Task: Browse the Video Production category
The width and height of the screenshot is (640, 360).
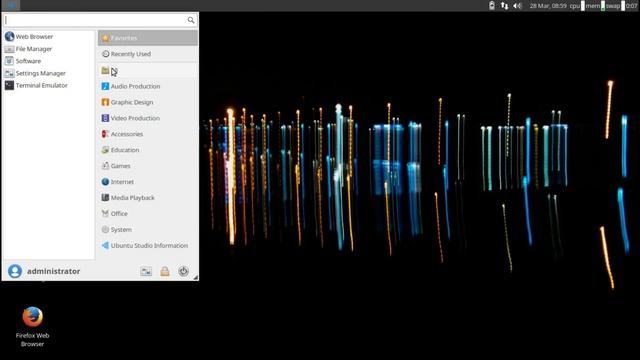Action: click(148, 118)
